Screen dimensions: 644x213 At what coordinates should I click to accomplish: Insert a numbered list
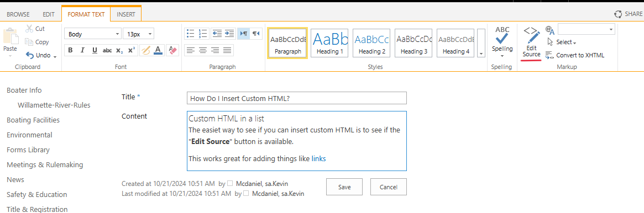(203, 34)
